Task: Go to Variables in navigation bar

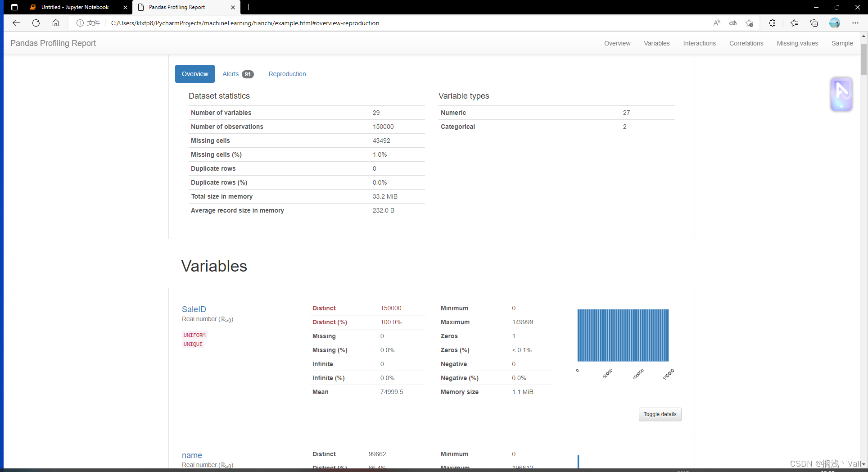Action: (x=657, y=43)
